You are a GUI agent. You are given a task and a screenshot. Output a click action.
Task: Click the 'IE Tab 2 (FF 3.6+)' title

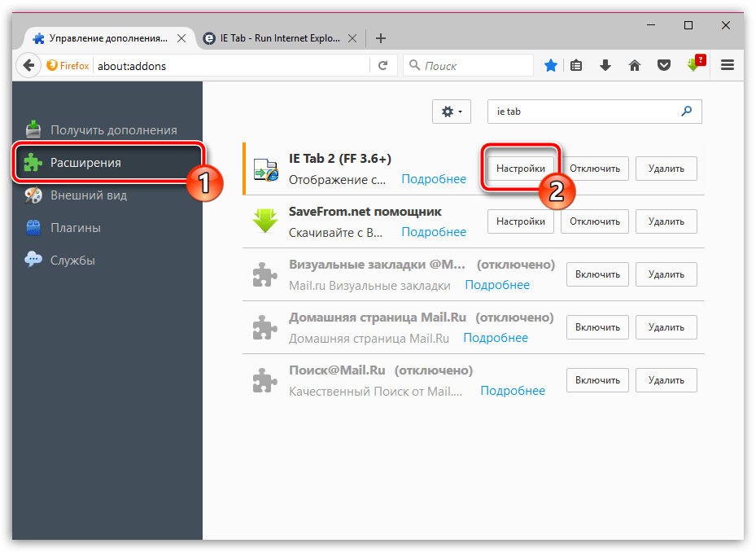click(x=340, y=158)
